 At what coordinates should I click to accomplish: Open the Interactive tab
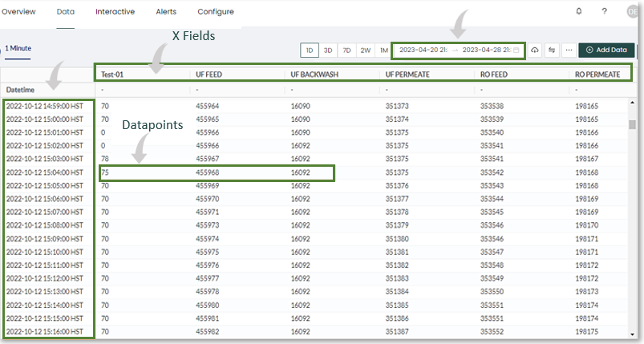coord(115,12)
